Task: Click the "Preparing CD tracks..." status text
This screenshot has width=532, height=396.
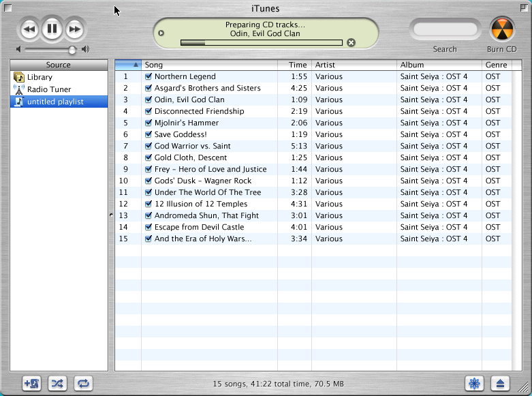Action: point(265,25)
